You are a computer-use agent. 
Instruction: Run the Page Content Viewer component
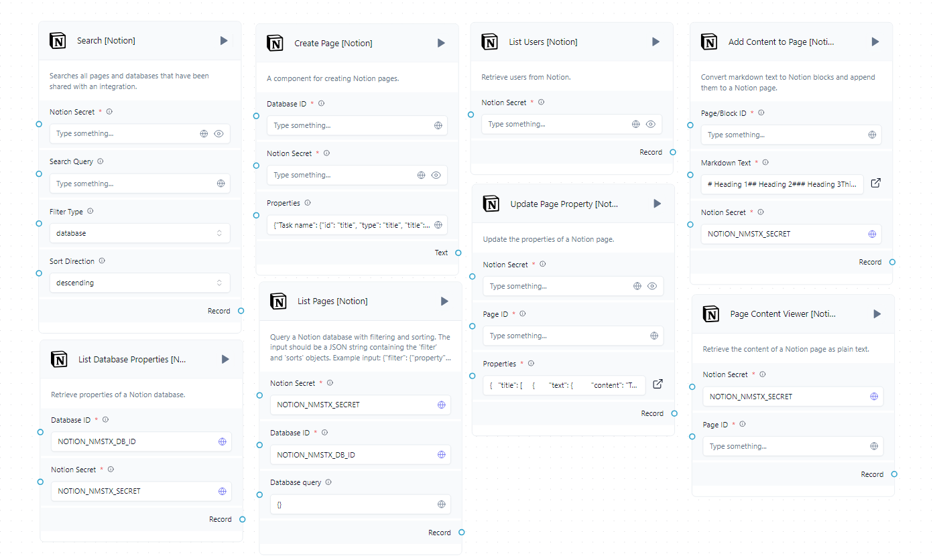click(x=877, y=313)
